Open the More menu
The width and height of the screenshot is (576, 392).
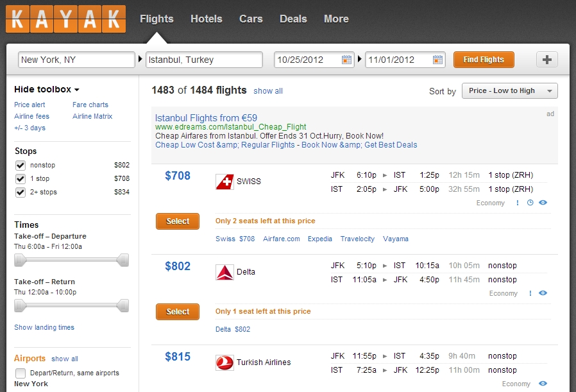[336, 19]
